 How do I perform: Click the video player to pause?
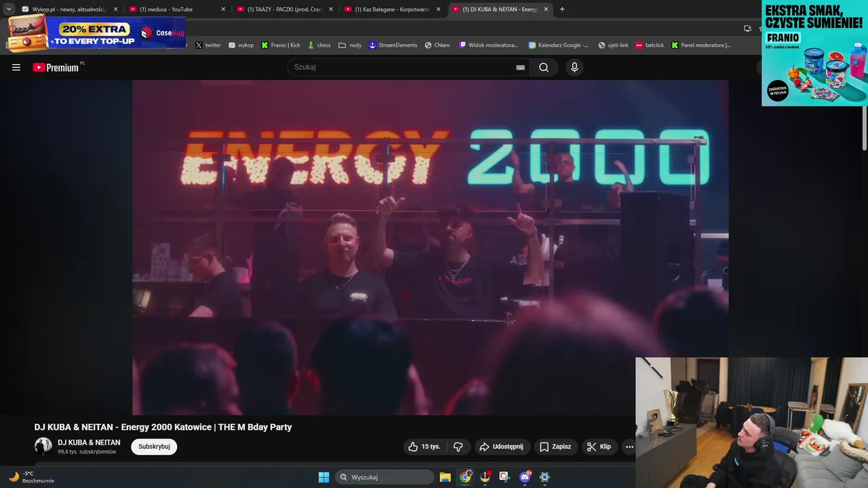pos(430,247)
